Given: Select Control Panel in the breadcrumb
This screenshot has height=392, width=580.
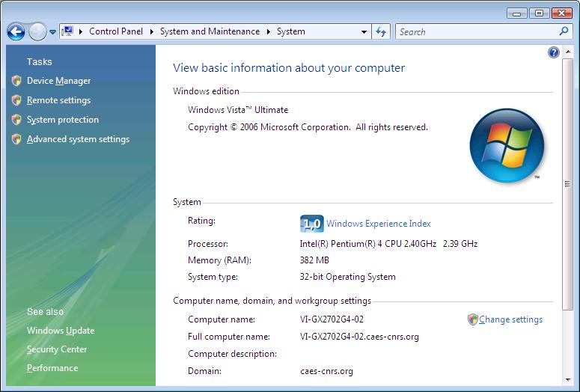Looking at the screenshot, I should pyautogui.click(x=116, y=31).
